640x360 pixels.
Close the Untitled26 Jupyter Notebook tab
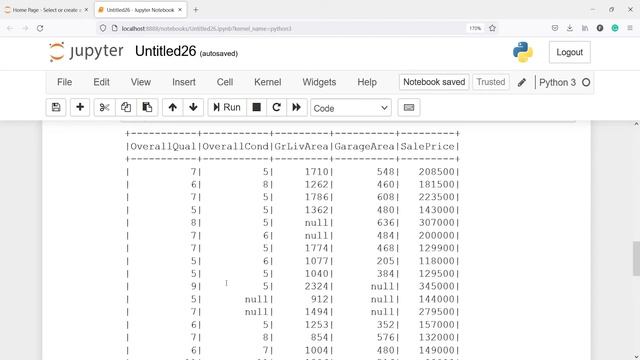[x=180, y=10]
